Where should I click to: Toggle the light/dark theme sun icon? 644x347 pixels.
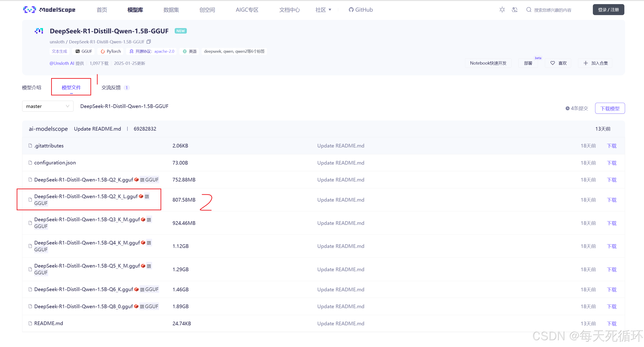point(502,10)
